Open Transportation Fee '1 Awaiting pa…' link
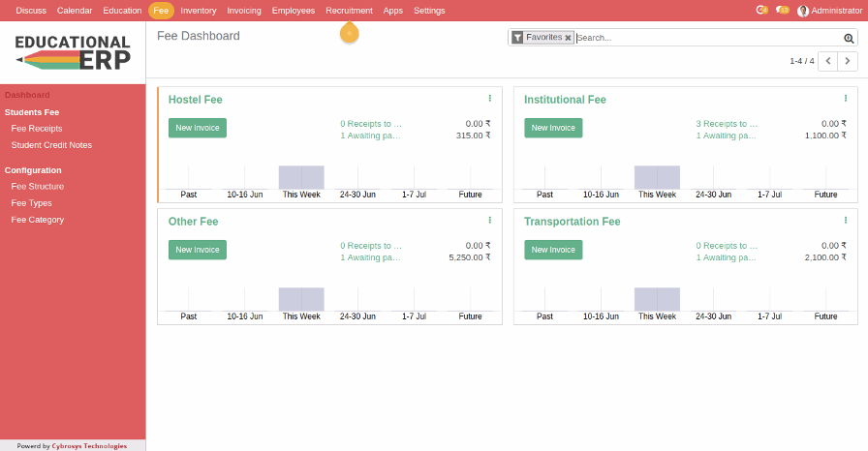868x451 pixels. pos(727,257)
